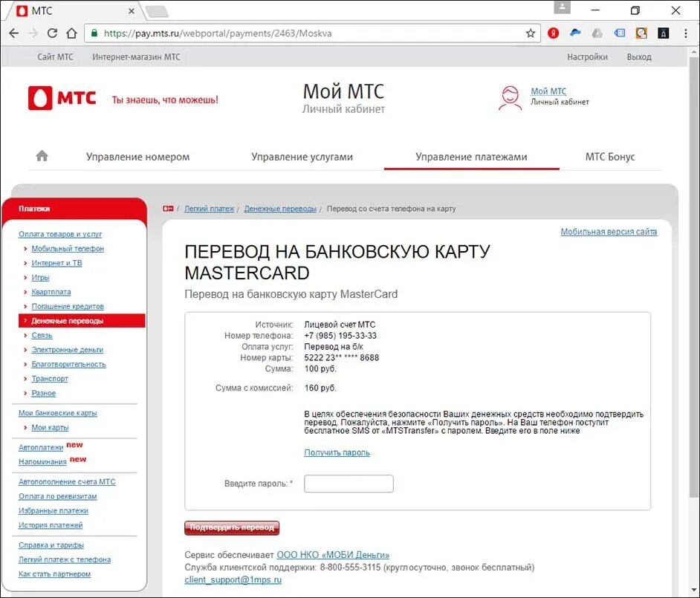The height and width of the screenshot is (598, 700).
Task: View secure connection padlock icon
Action: [94, 33]
